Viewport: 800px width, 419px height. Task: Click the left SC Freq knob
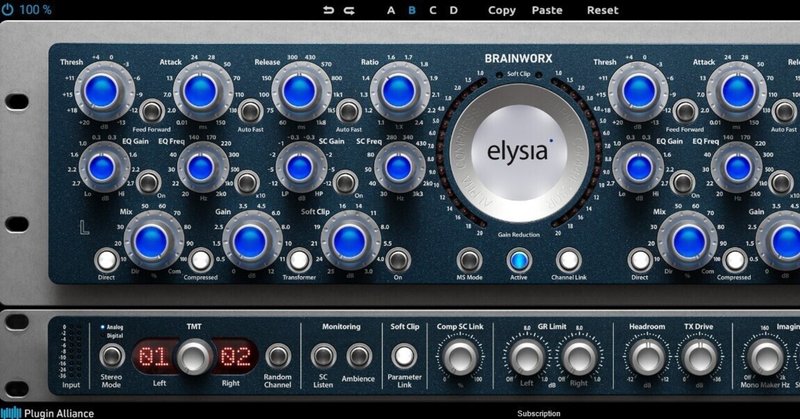(x=398, y=167)
